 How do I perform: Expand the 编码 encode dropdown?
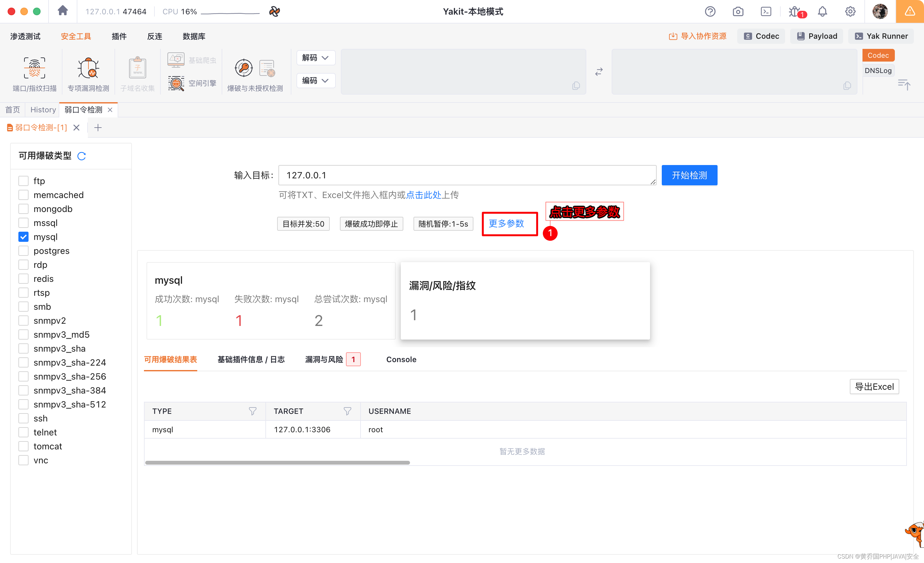[316, 80]
